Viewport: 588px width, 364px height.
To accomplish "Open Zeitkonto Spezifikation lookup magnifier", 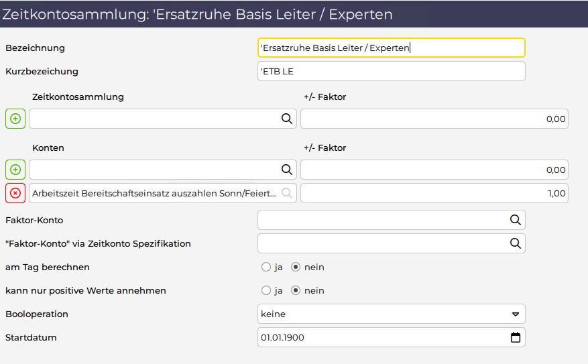I will 516,243.
